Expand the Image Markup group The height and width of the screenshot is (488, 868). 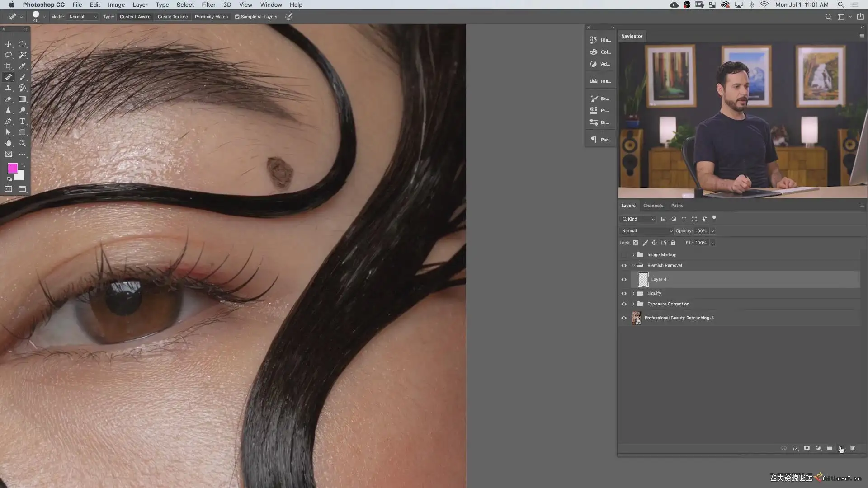(x=633, y=255)
